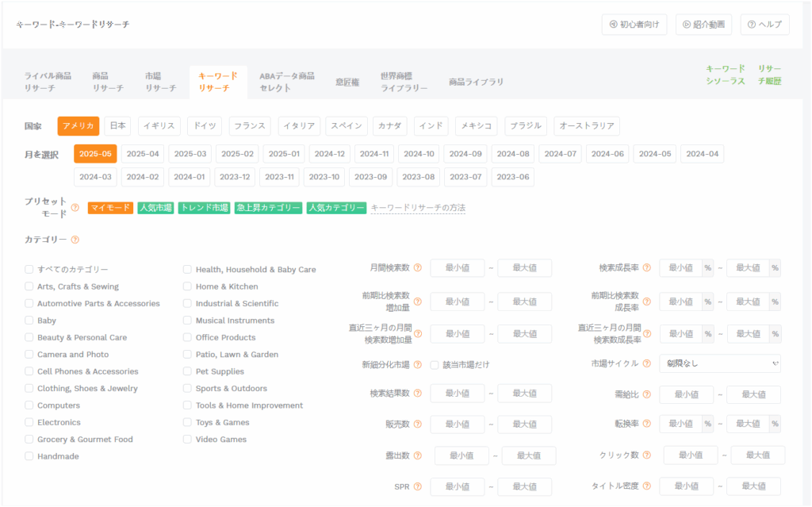Apply the マイモード preset
The height and width of the screenshot is (507, 812).
110,208
